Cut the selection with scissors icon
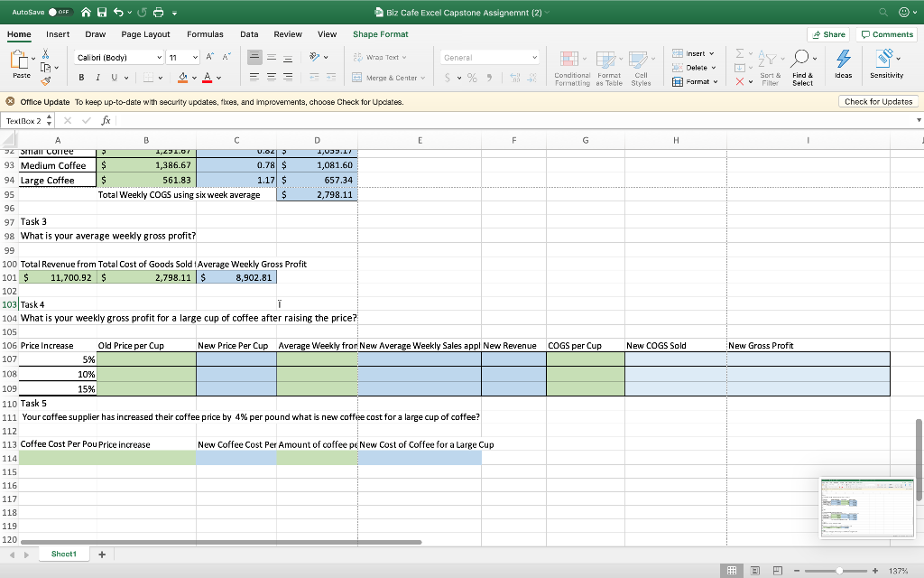 [45, 54]
